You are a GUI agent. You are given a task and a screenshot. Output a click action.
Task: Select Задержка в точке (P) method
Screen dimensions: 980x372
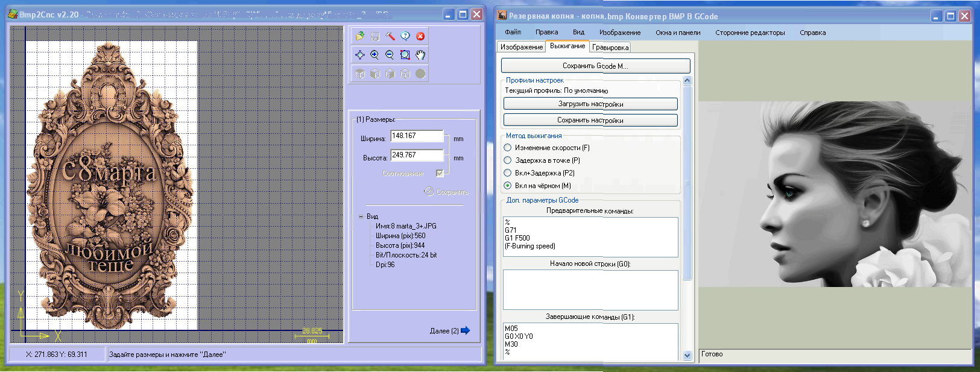508,160
